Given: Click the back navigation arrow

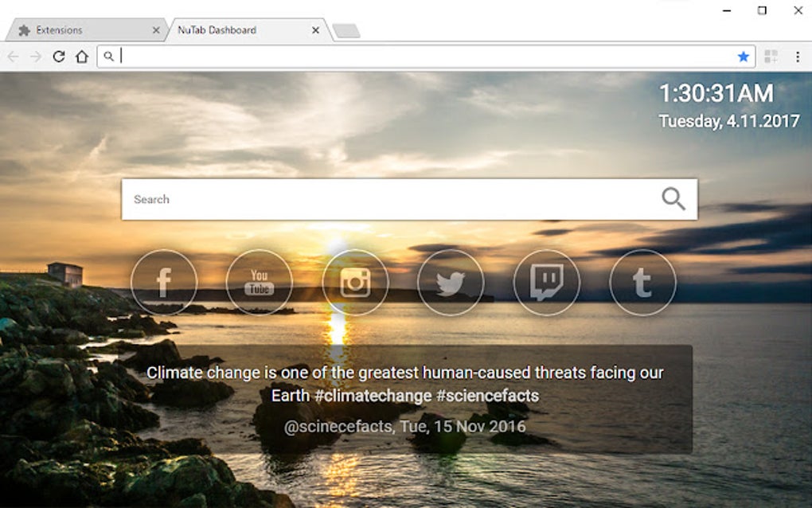Looking at the screenshot, I should point(13,57).
